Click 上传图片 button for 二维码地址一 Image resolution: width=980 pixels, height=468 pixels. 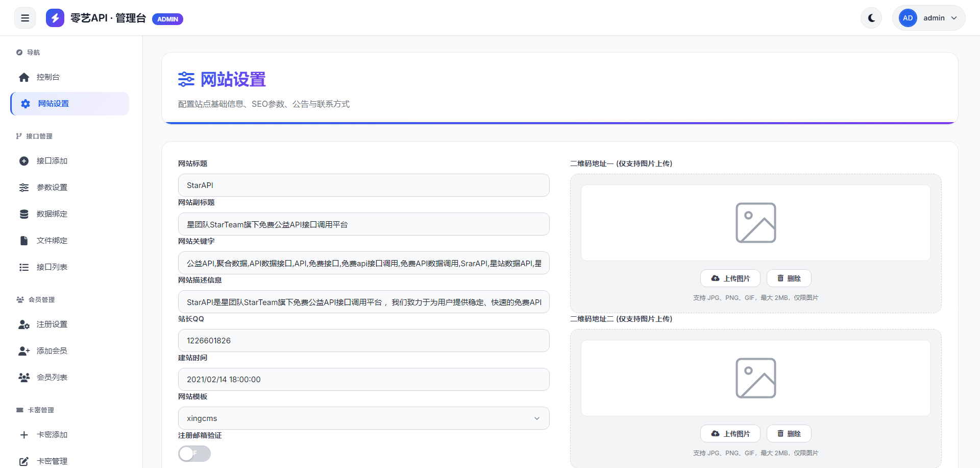[730, 278]
